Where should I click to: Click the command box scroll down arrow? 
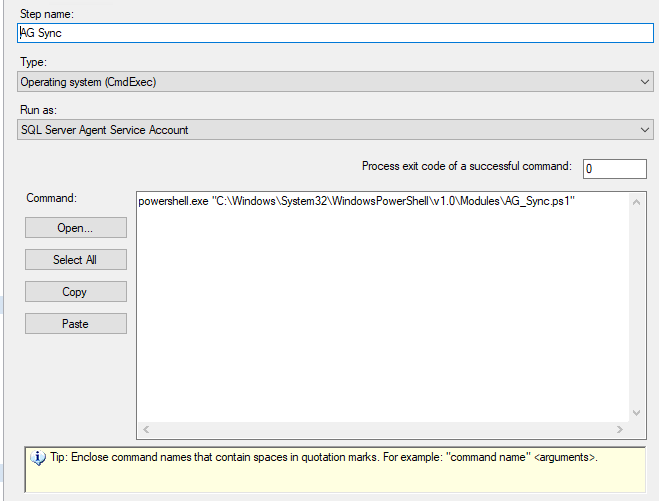pos(637,413)
